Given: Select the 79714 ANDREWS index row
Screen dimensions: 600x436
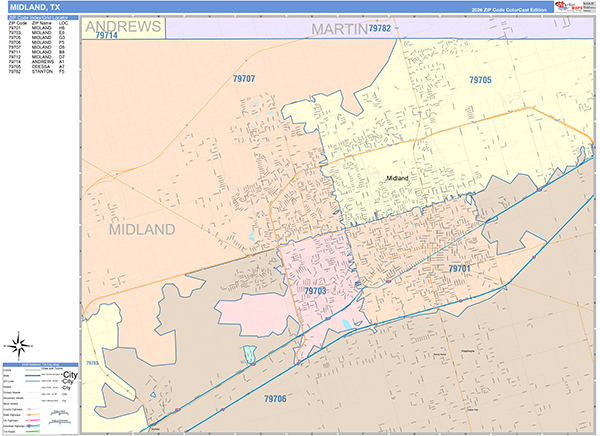Looking at the screenshot, I should (x=37, y=62).
